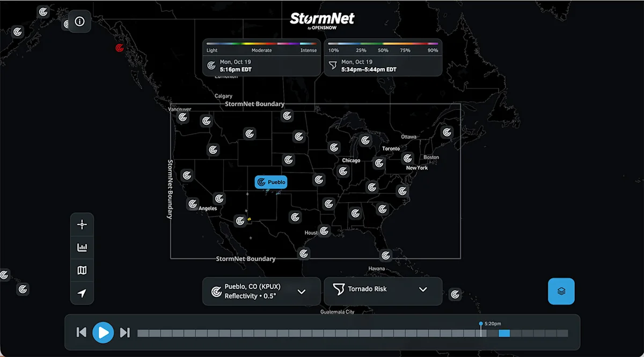This screenshot has width=644, height=357.
Task: Click the tornado risk percentage color bar
Action: pyautogui.click(x=383, y=43)
